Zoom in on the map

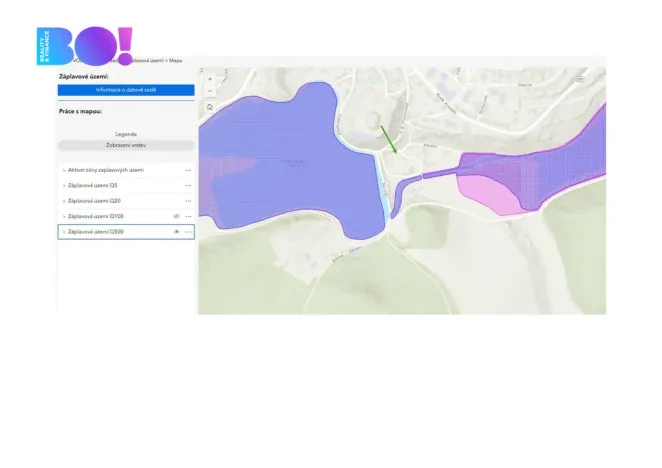210,79
